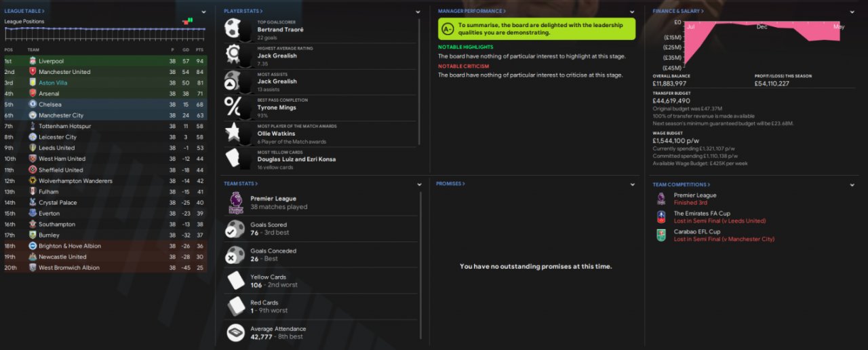Click the Goals Scored ball icon
The height and width of the screenshot is (350, 868).
pos(235,229)
